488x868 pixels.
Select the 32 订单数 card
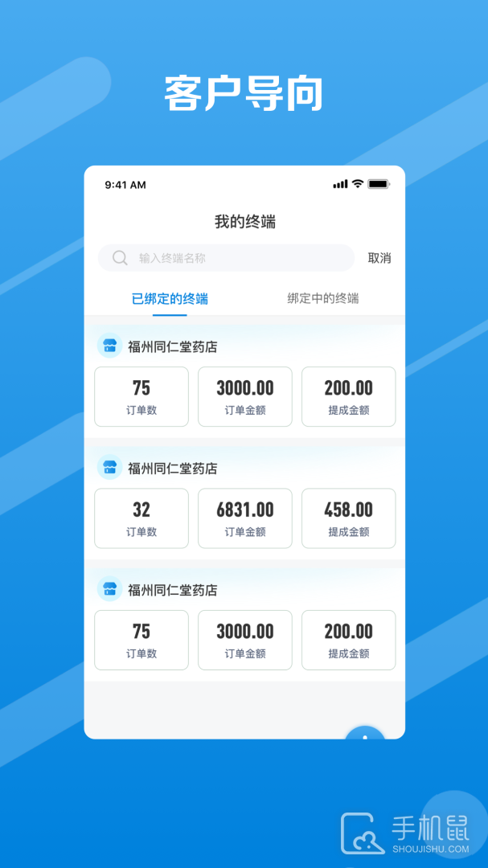pyautogui.click(x=141, y=518)
